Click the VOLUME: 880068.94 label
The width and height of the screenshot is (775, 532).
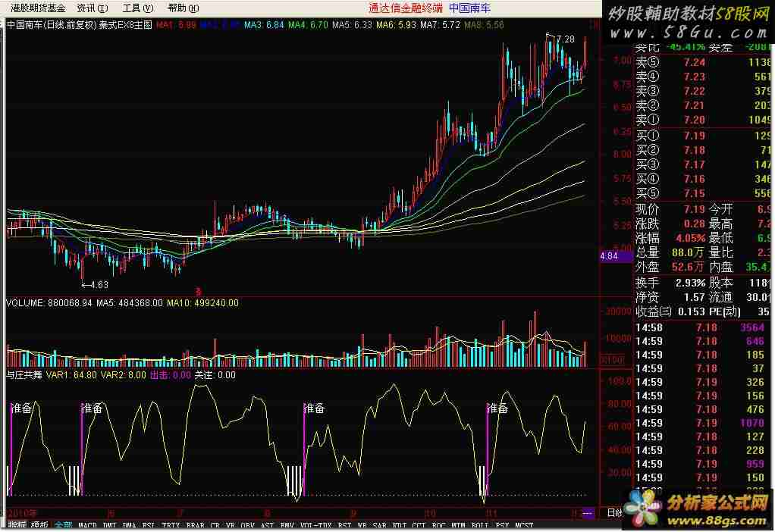pos(49,303)
